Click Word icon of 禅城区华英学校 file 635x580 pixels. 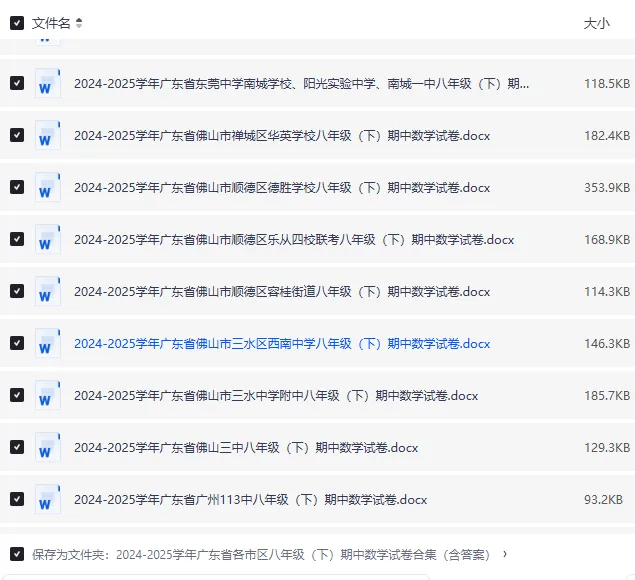[x=48, y=135]
